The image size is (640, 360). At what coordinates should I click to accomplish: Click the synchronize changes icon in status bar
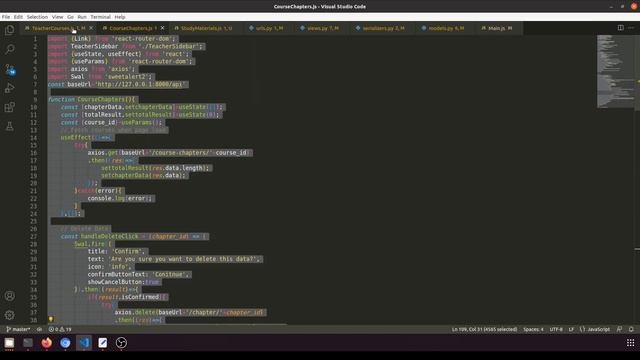point(39,329)
